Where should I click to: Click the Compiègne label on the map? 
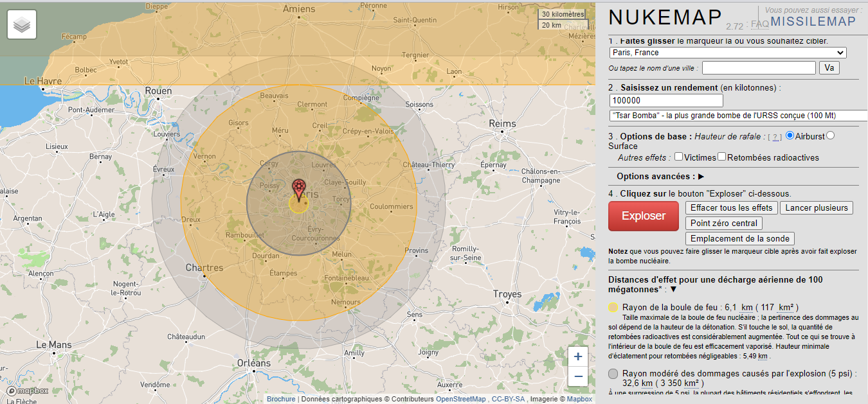coord(360,98)
